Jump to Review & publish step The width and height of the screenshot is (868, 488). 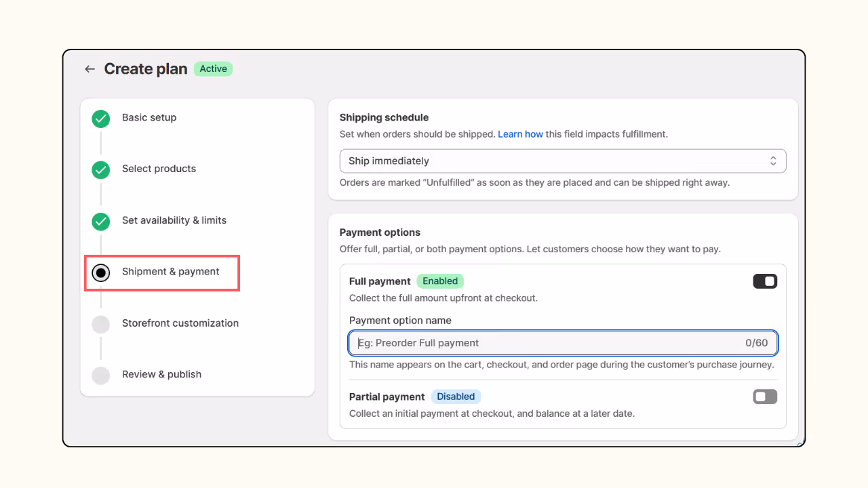[161, 374]
